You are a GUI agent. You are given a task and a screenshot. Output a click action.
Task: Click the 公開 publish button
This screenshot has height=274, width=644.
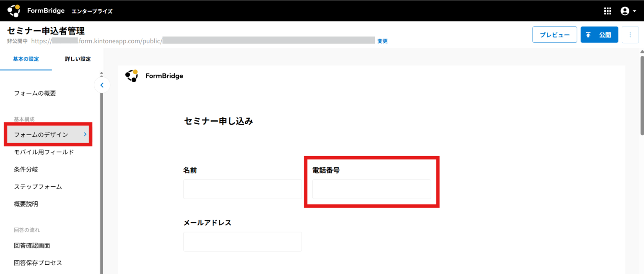pos(599,35)
